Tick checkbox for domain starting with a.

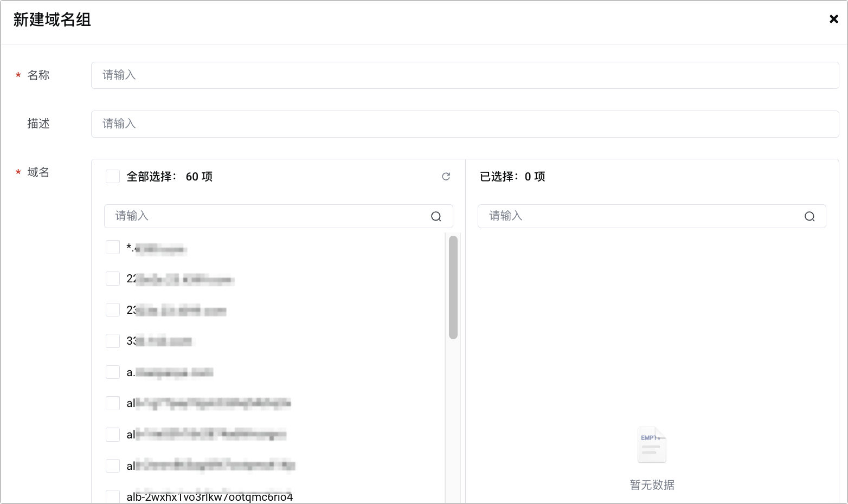coord(113,372)
